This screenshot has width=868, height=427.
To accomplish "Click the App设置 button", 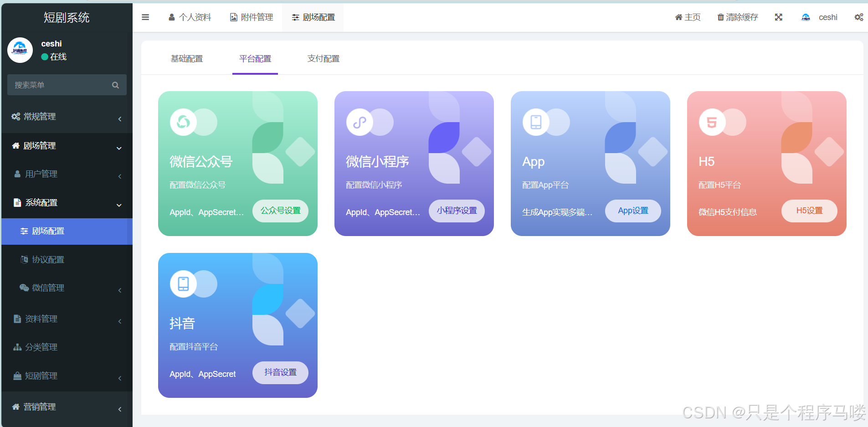I will [x=633, y=211].
